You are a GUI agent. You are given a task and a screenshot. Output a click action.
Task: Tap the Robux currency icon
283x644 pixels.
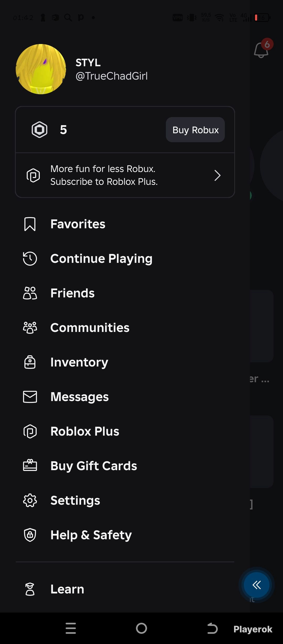click(39, 129)
